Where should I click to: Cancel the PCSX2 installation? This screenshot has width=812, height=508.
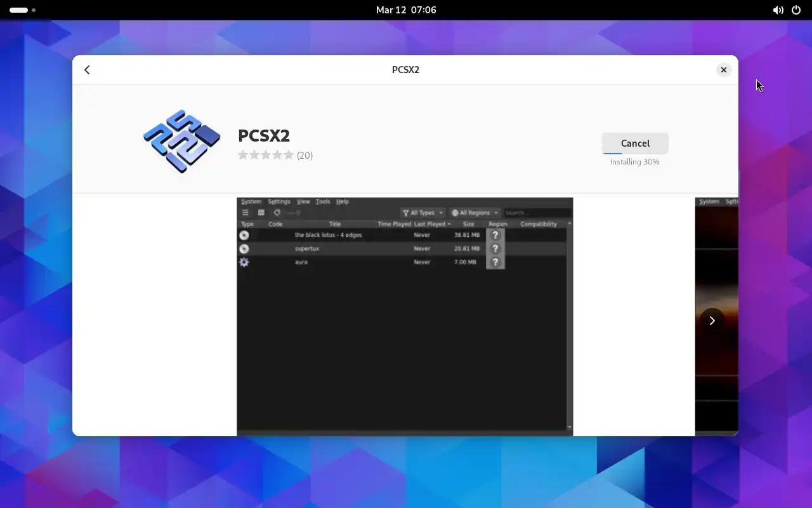click(x=635, y=143)
